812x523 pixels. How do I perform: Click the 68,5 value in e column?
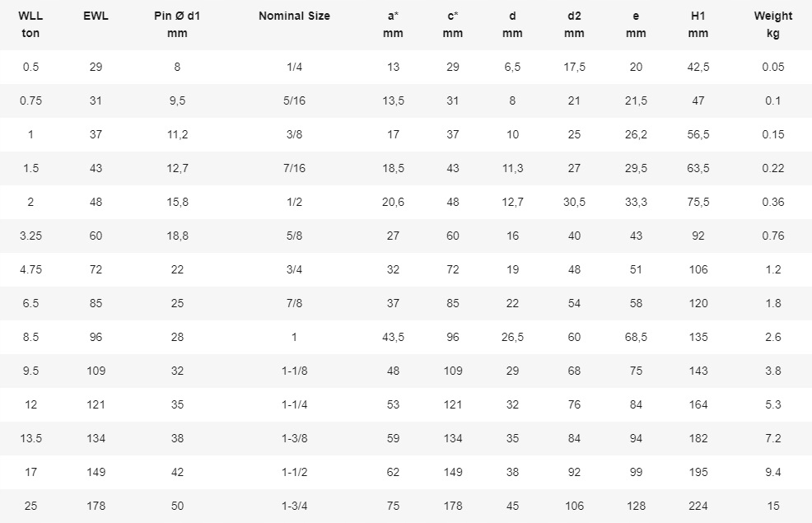click(636, 337)
